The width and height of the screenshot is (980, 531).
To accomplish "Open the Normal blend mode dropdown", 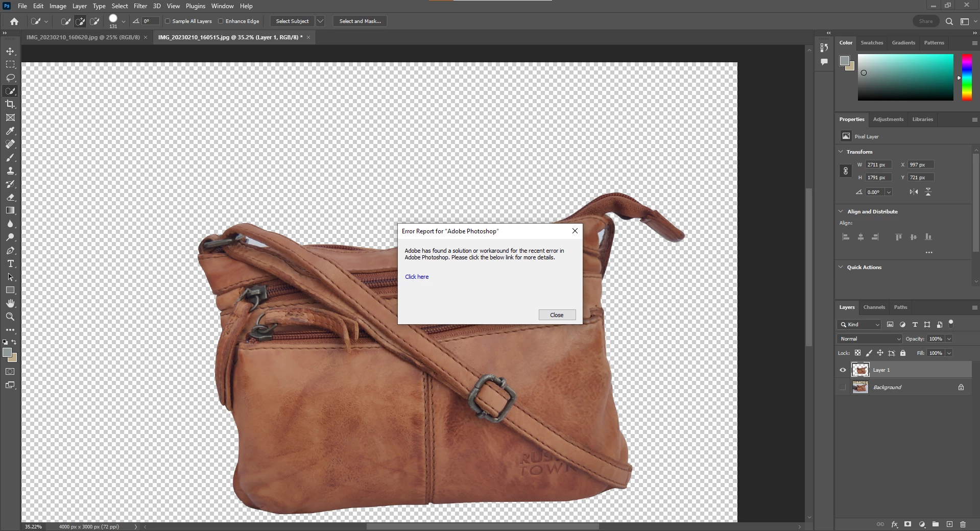I will [x=870, y=339].
